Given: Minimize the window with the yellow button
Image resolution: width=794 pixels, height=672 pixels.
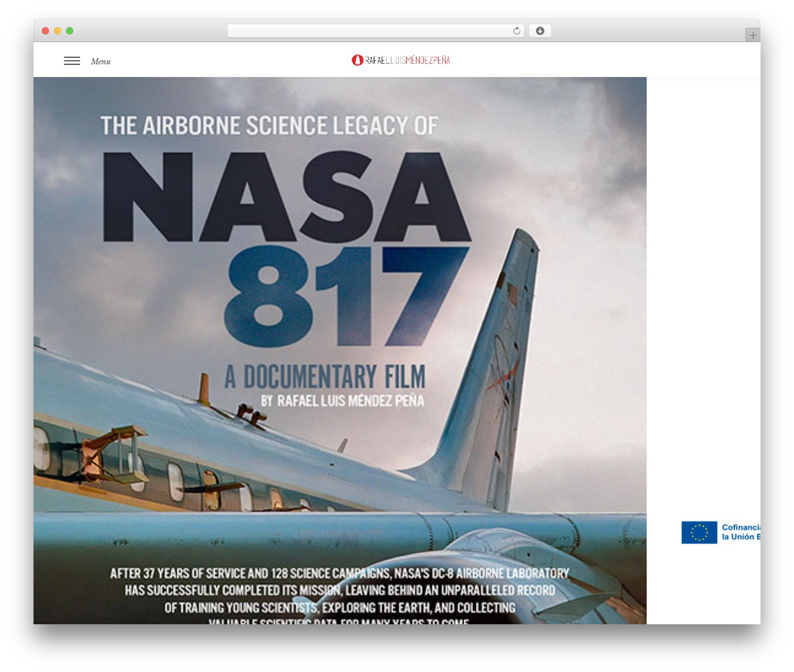Looking at the screenshot, I should coord(58,31).
